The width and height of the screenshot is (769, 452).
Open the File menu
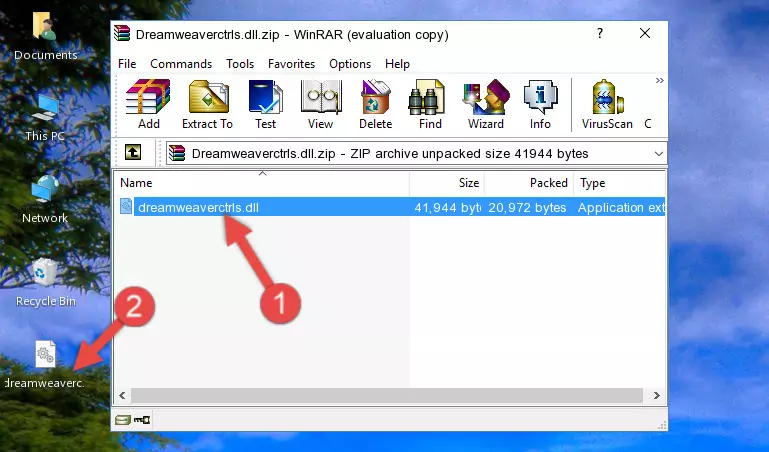pyautogui.click(x=127, y=64)
